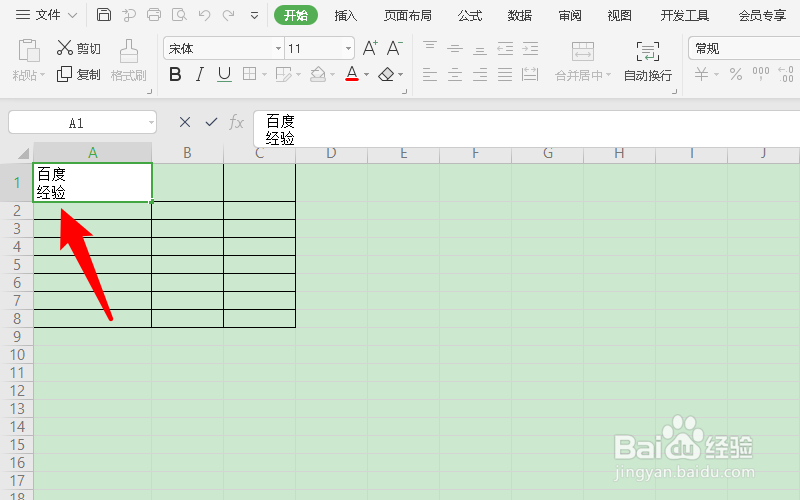Click the distributed alignment icon

530,74
